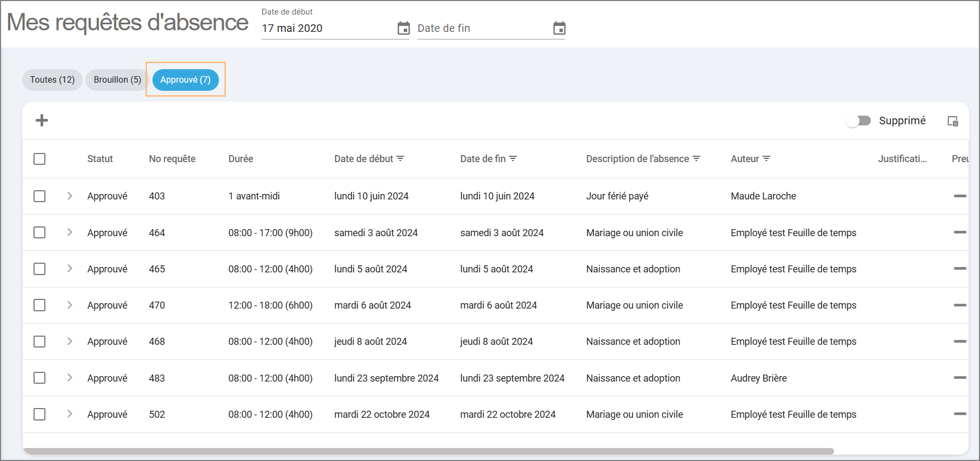Image resolution: width=980 pixels, height=461 pixels.
Task: Select the checkbox for request 403
Action: click(39, 196)
